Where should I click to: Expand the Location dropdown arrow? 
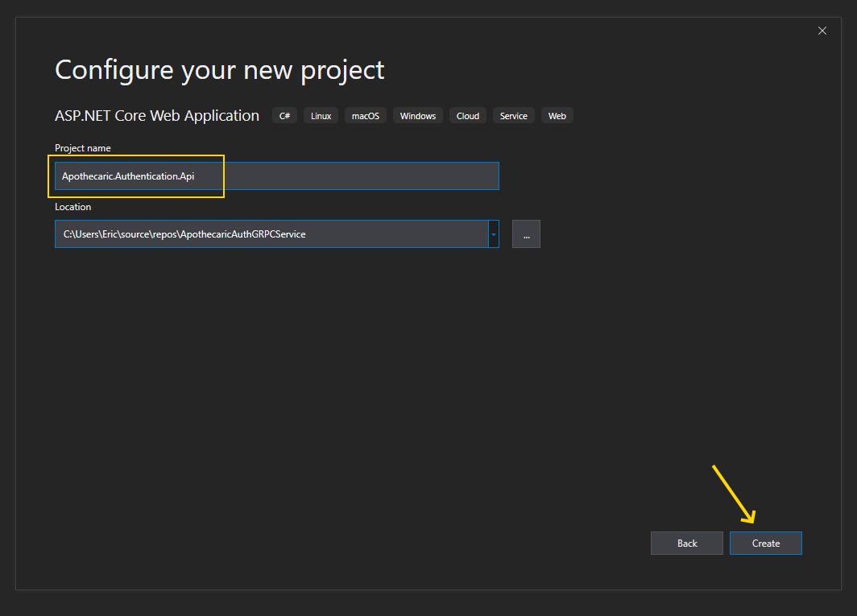pyautogui.click(x=494, y=234)
